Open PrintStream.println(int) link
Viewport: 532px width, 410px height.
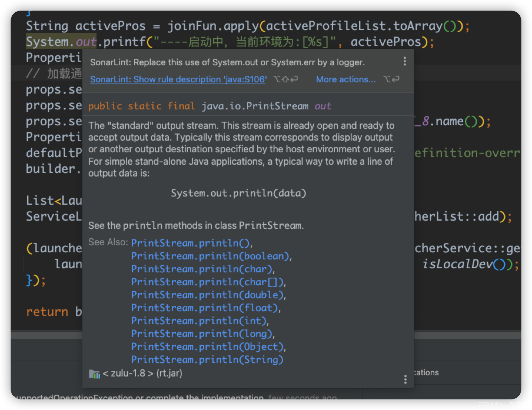[x=199, y=321]
